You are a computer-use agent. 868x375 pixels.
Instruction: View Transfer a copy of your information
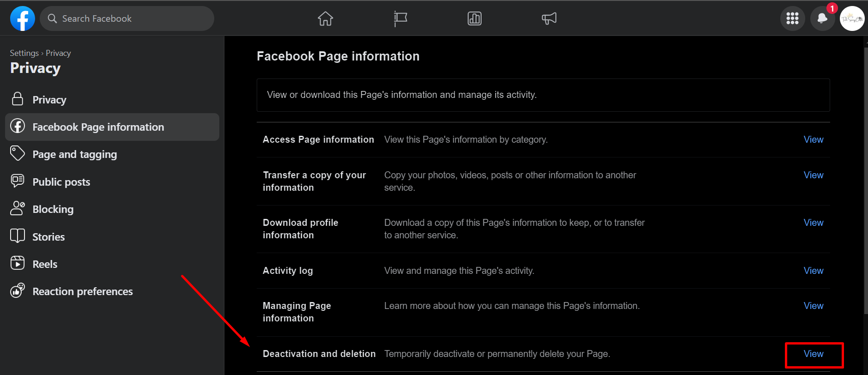tap(814, 175)
